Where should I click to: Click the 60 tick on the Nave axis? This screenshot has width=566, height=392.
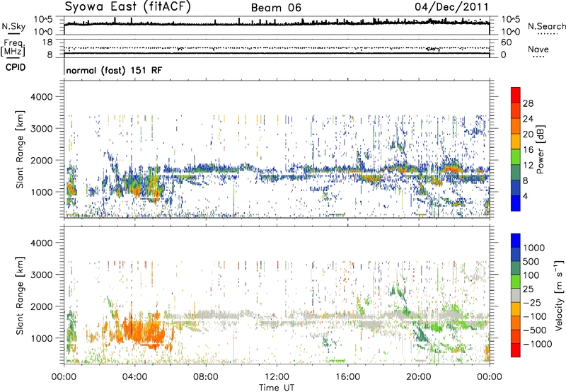pyautogui.click(x=507, y=42)
